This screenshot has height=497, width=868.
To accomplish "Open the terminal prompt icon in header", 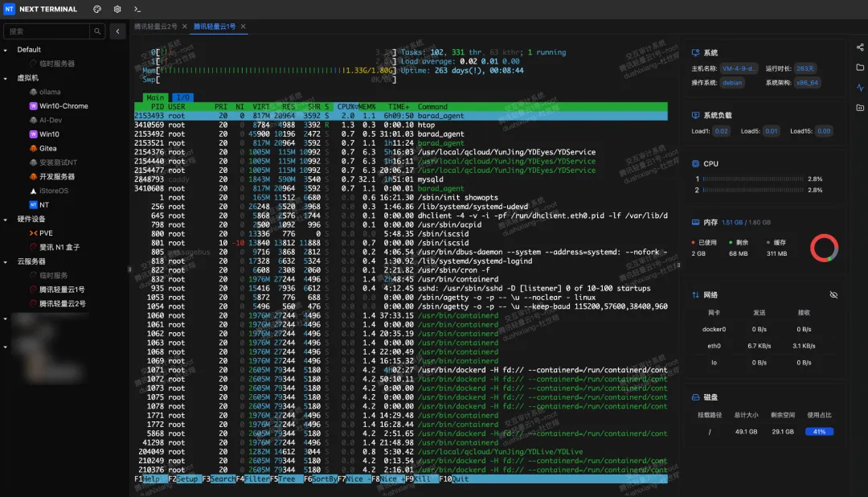I will point(137,9).
